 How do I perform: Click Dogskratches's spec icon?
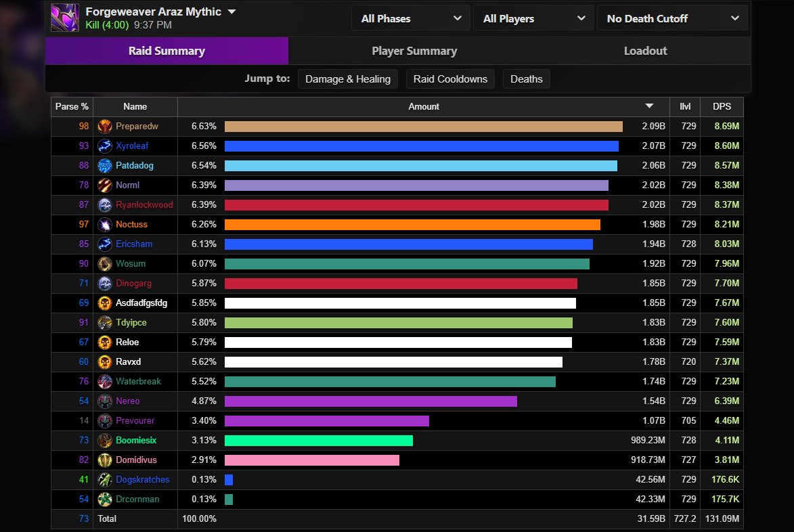click(x=105, y=479)
